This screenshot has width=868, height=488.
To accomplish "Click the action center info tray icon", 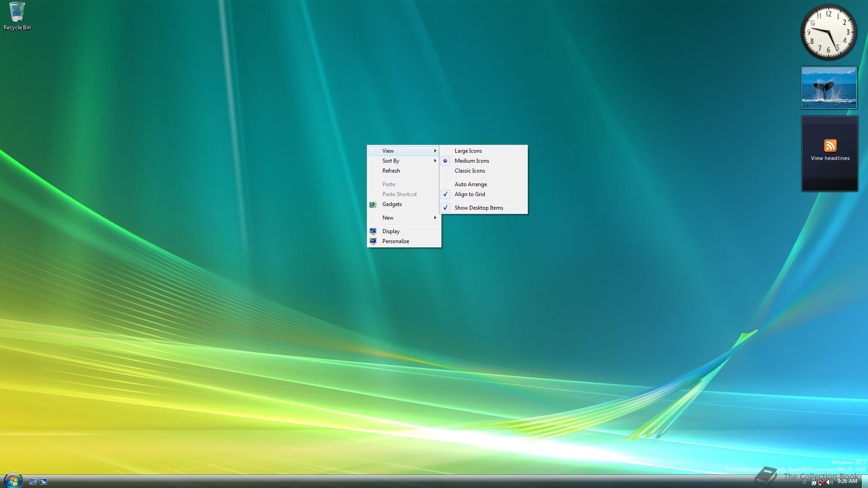I will pos(813,482).
